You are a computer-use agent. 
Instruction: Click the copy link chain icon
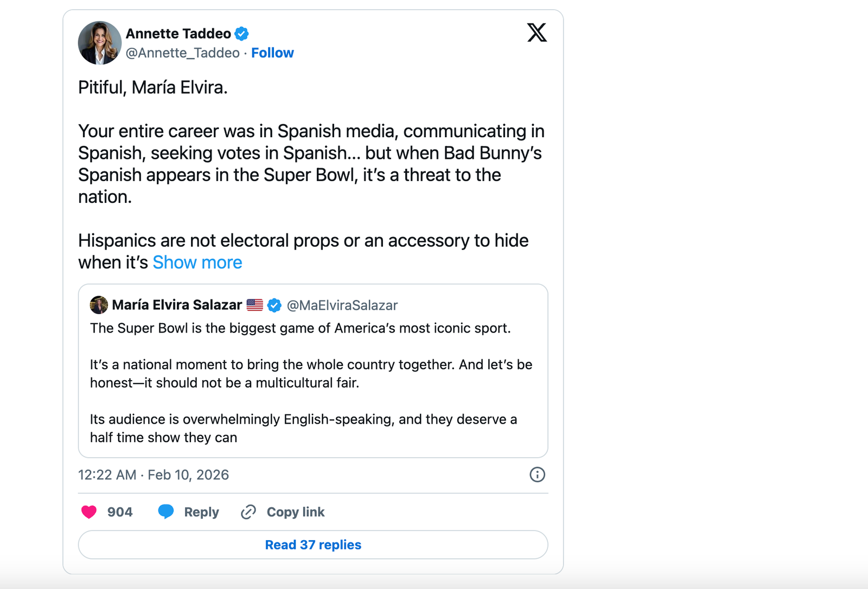(248, 512)
